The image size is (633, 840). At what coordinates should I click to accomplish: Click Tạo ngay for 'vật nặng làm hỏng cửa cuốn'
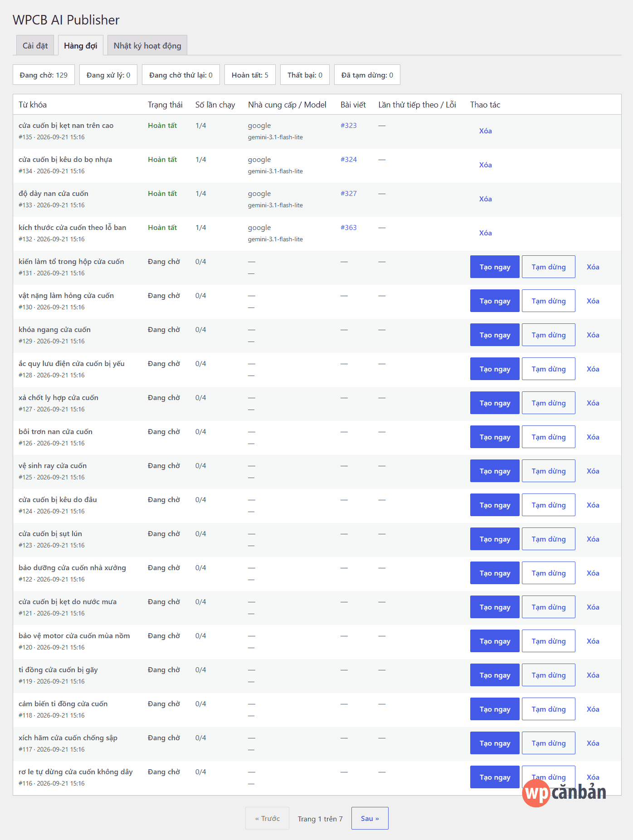pyautogui.click(x=495, y=301)
